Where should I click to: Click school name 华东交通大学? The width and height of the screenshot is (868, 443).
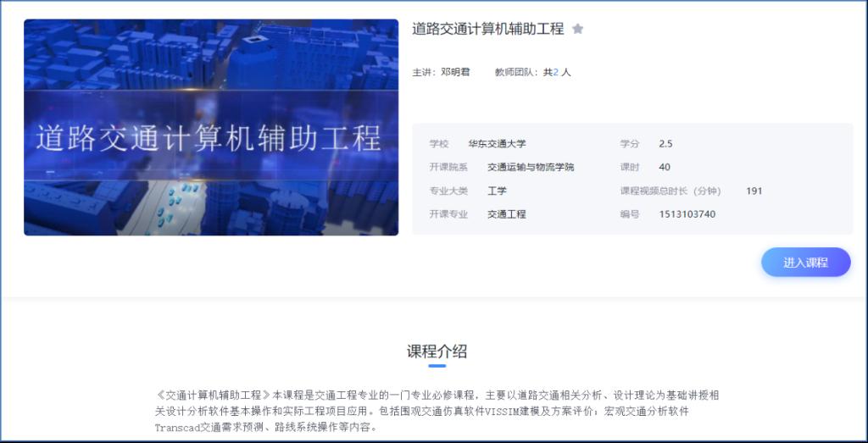pos(497,143)
